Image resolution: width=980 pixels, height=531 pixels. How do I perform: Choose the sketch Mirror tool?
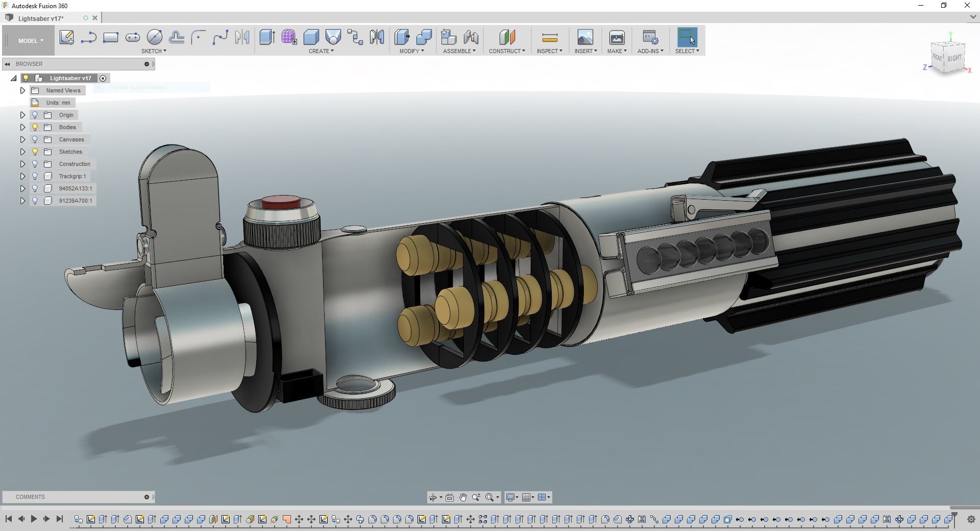(242, 37)
